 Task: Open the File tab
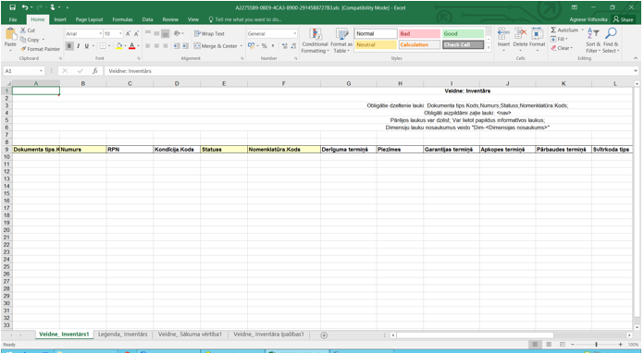point(13,19)
